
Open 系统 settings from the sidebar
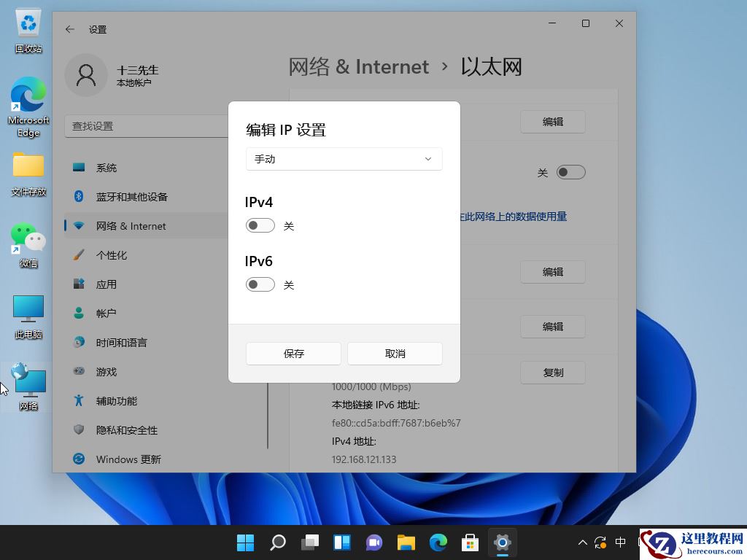pyautogui.click(x=107, y=167)
